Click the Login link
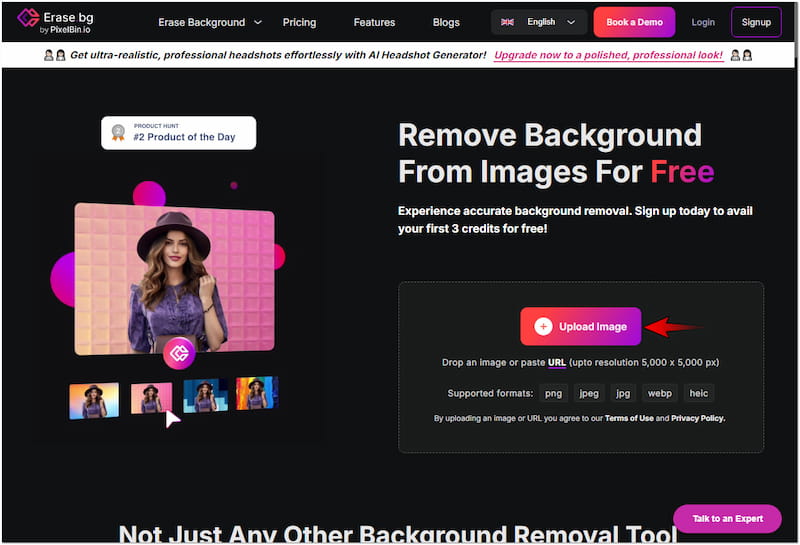This screenshot has height=545, width=800. (x=703, y=22)
